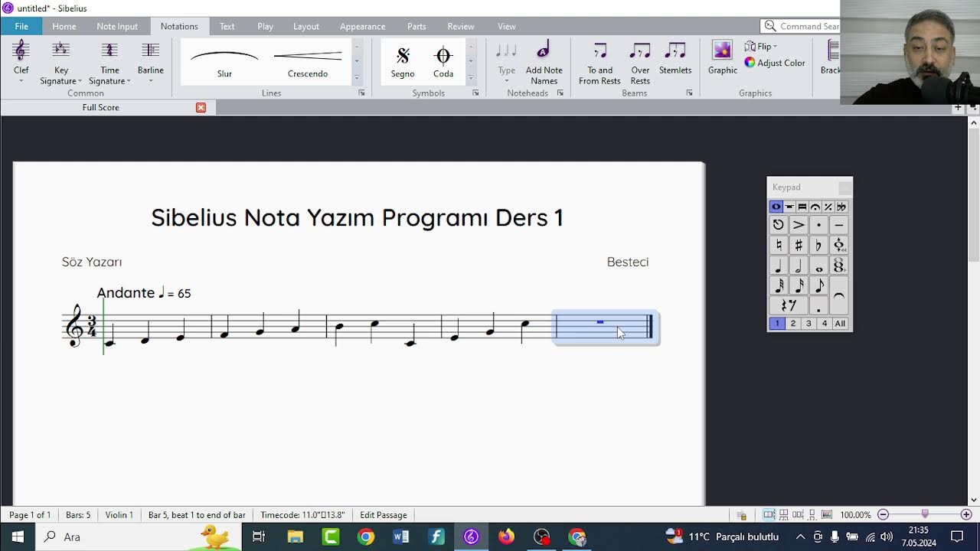Choose the whole note on Keypad

tap(818, 266)
